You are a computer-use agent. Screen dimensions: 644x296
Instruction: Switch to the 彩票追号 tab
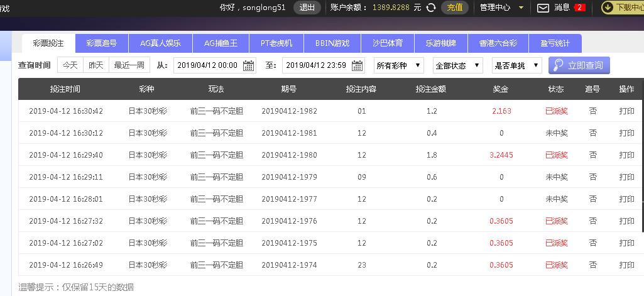[x=102, y=43]
